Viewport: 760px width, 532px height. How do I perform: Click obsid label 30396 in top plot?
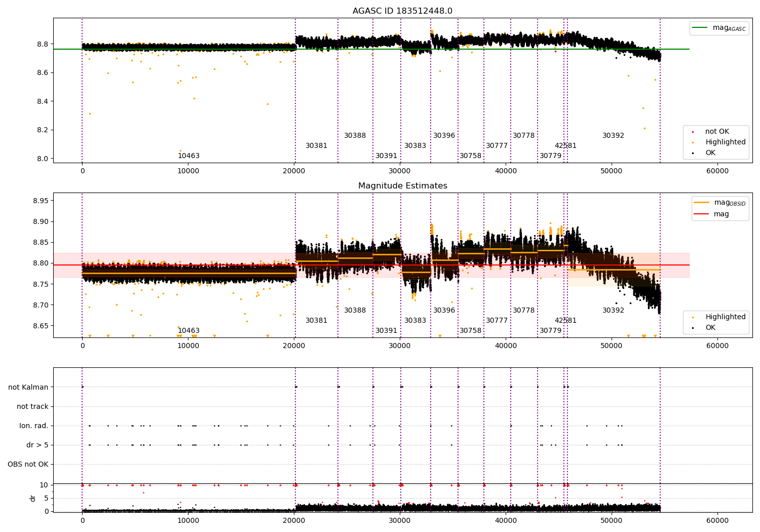(444, 136)
